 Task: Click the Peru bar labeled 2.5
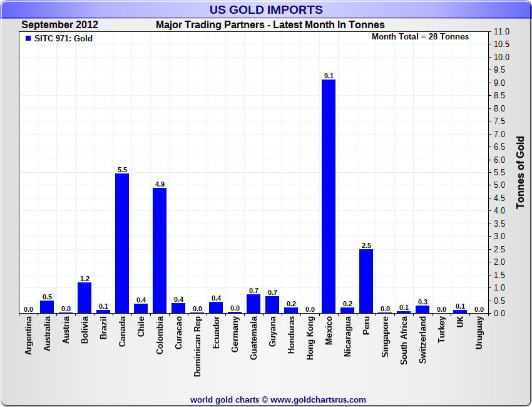pos(366,281)
